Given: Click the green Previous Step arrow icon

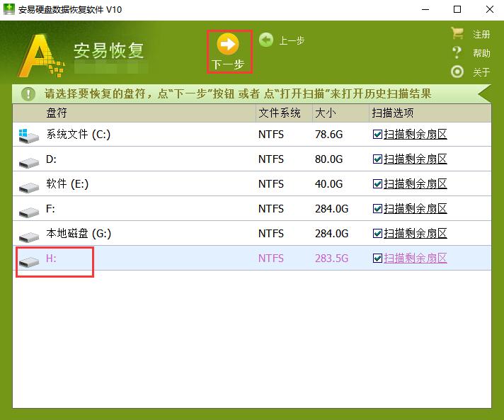Looking at the screenshot, I should [x=266, y=40].
